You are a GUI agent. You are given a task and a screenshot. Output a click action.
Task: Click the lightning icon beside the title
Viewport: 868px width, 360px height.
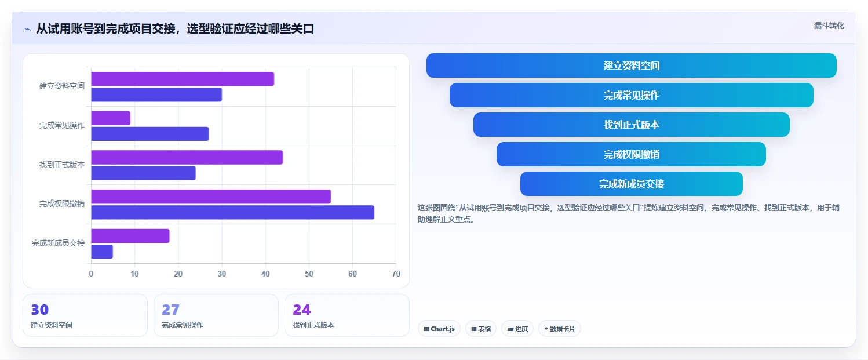27,29
